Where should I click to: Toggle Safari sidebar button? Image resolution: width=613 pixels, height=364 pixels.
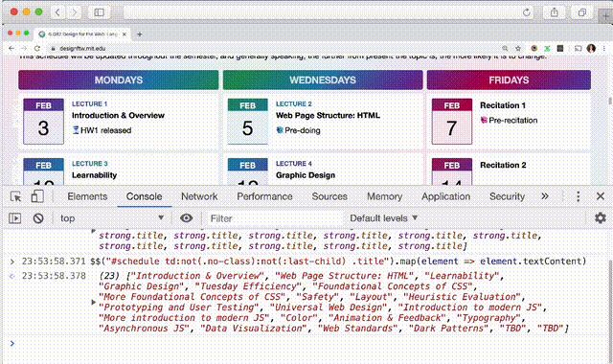pos(100,12)
